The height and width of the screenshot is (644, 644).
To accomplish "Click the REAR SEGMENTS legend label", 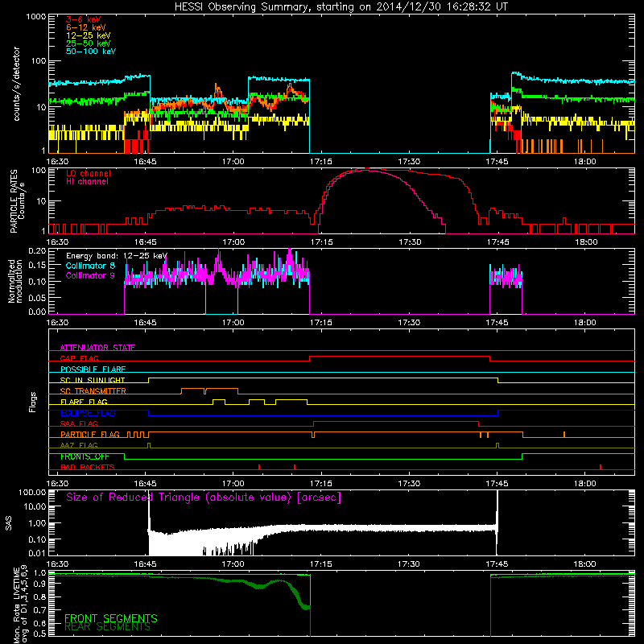I will pos(108,627).
